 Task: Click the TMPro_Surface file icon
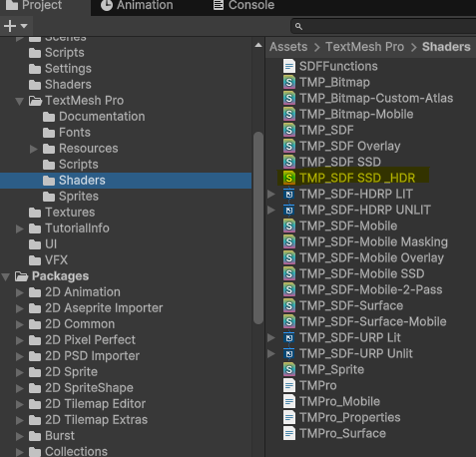coord(289,433)
